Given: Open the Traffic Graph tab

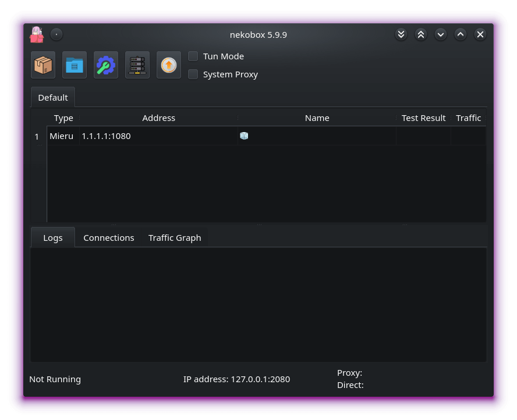Looking at the screenshot, I should pyautogui.click(x=175, y=238).
